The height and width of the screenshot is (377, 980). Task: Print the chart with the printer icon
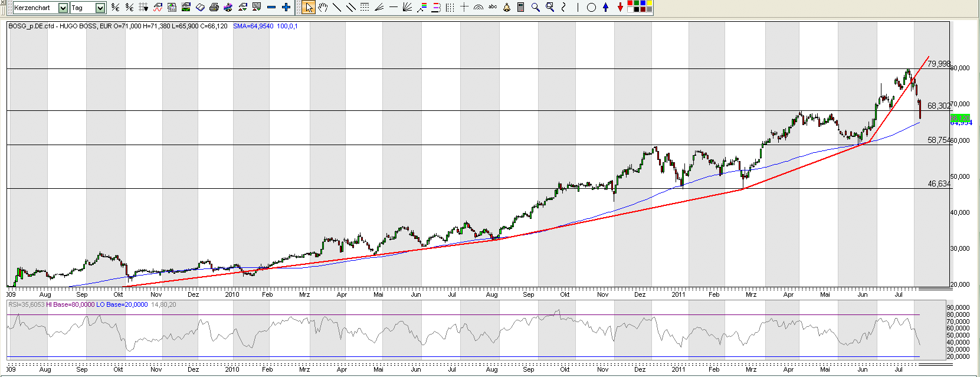tap(214, 7)
